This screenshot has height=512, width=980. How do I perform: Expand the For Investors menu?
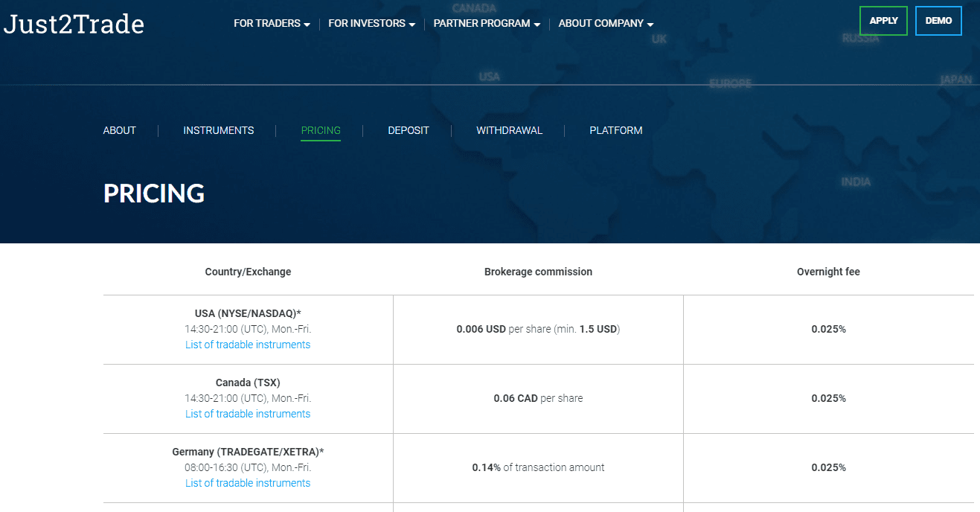click(x=371, y=23)
